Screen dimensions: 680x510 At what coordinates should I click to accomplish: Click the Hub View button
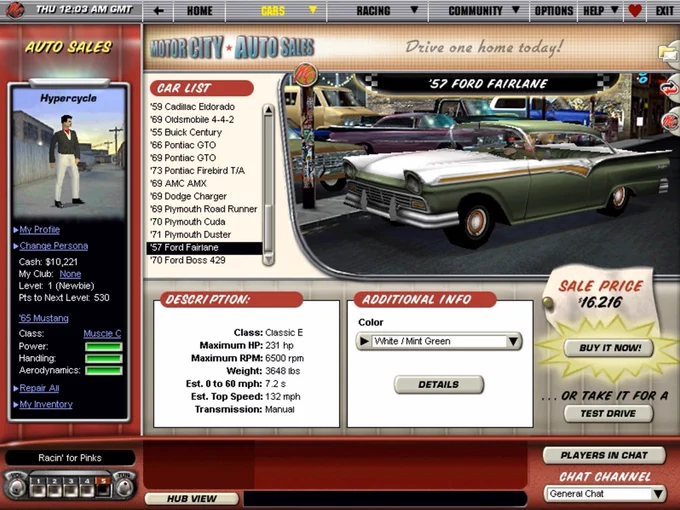[x=192, y=499]
